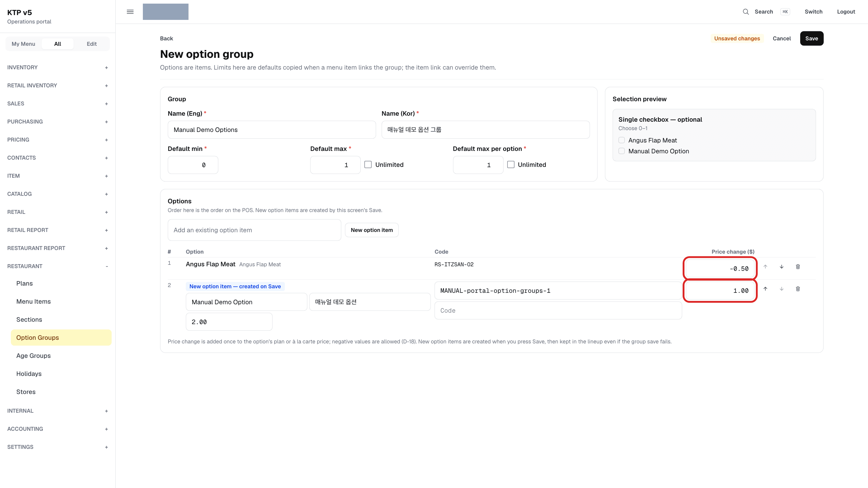Screen dimensions: 868x488
Task: Collapse the RESTAURANT sidebar section
Action: (58, 266)
